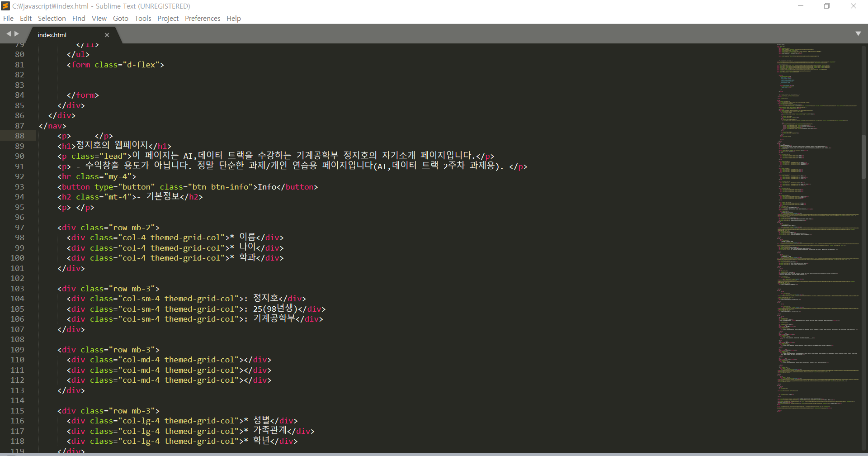Click the line containing * 이름

click(x=175, y=237)
